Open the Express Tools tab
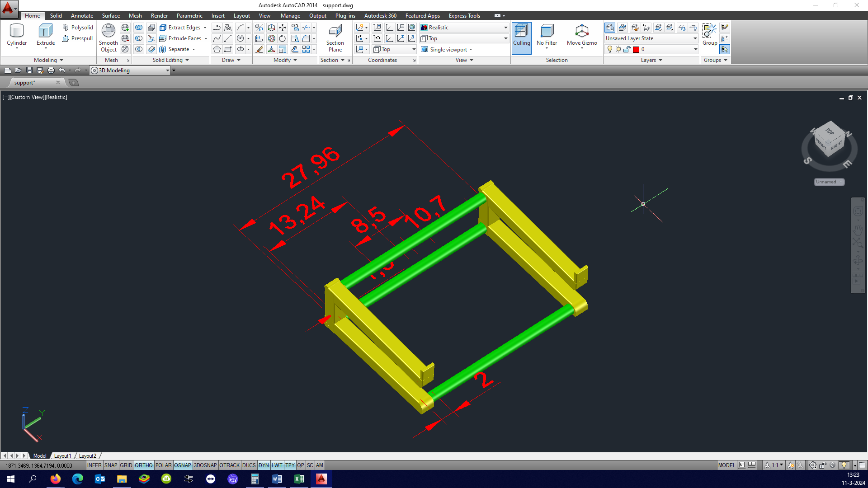The width and height of the screenshot is (868, 488). coord(464,16)
